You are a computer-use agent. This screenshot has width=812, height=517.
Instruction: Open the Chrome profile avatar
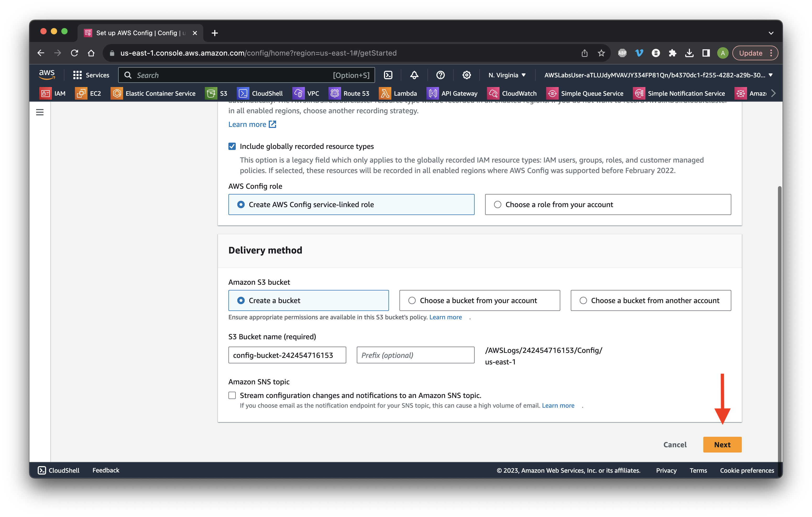point(723,53)
